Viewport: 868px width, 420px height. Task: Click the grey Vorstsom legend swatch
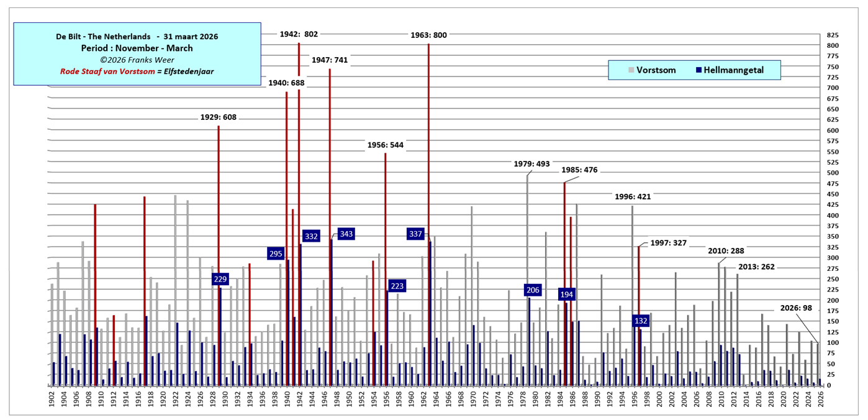pyautogui.click(x=631, y=70)
